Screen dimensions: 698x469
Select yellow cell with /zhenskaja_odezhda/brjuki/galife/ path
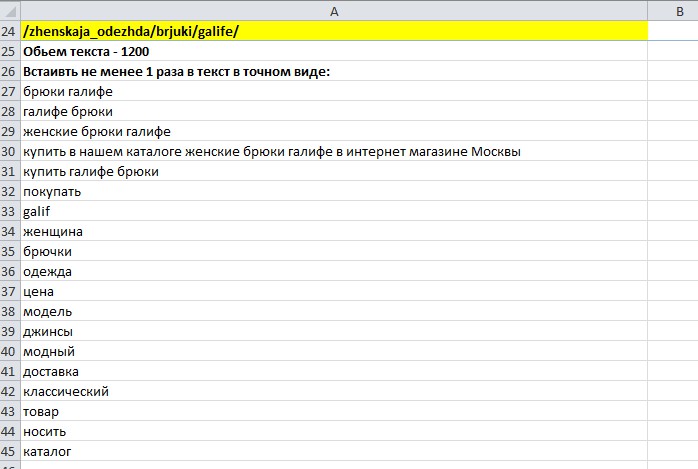click(x=334, y=31)
